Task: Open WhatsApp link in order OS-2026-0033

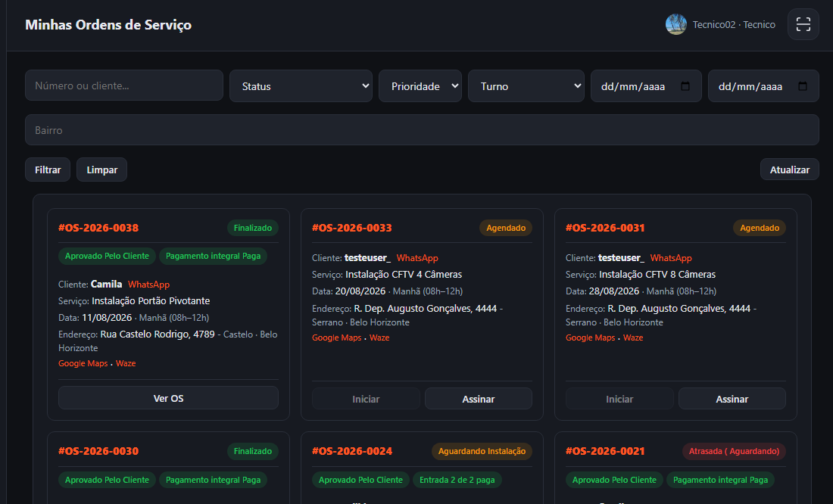Action: pyautogui.click(x=417, y=258)
